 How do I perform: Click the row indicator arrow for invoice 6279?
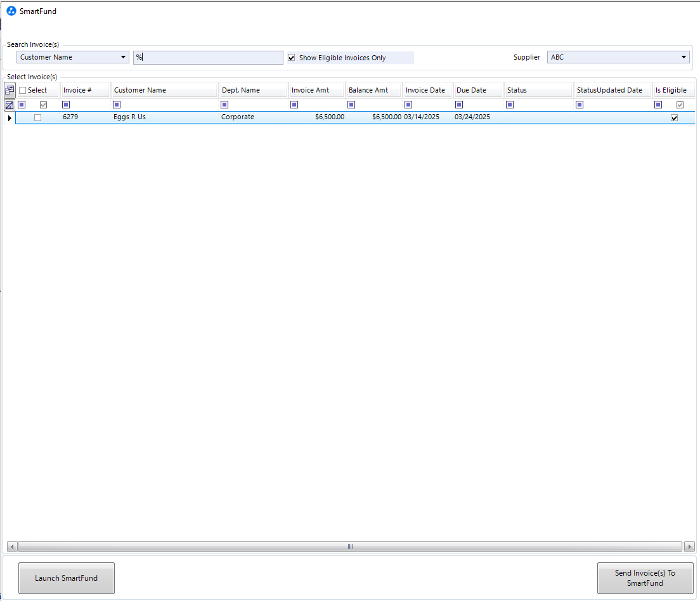coord(10,118)
